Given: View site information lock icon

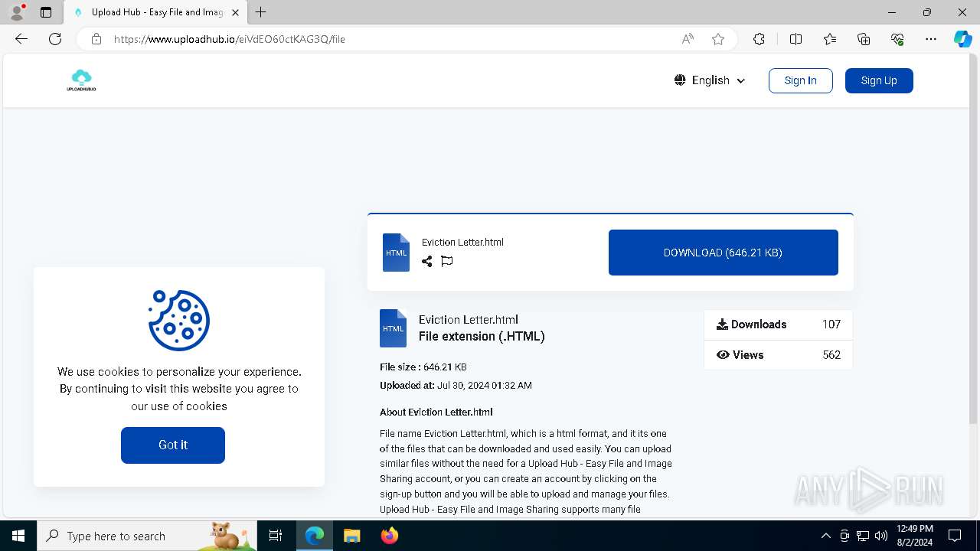Looking at the screenshot, I should click(96, 39).
